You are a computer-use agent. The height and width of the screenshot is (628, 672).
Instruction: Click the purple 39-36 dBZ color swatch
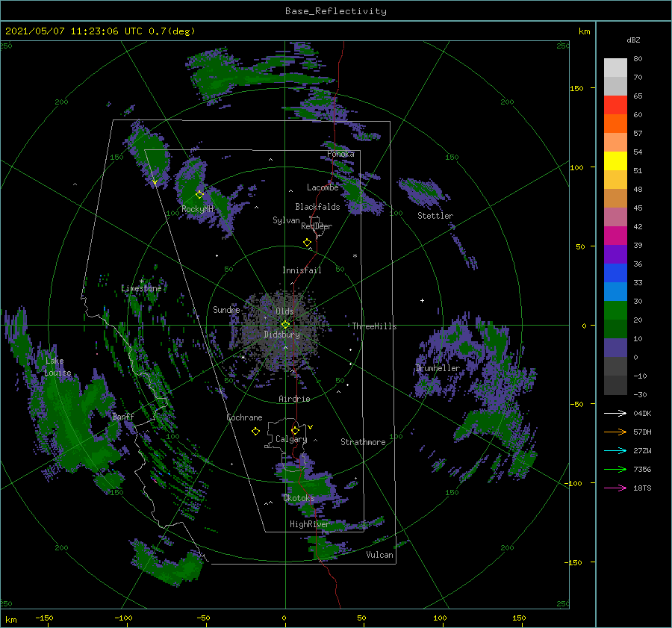click(615, 255)
